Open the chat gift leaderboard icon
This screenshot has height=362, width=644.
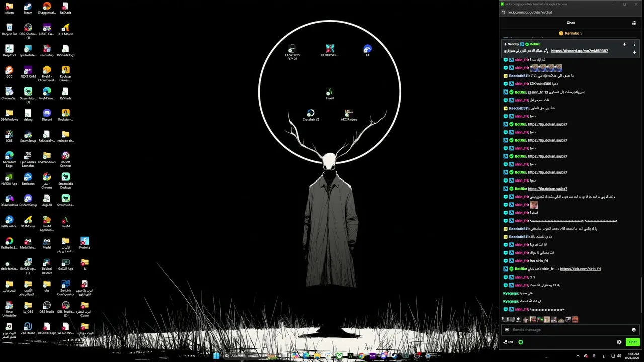click(634, 23)
